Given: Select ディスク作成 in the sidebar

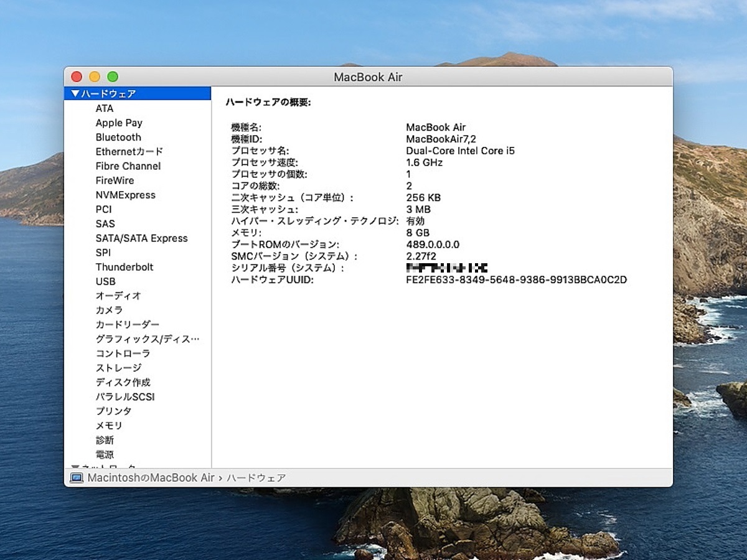Looking at the screenshot, I should coord(123,382).
